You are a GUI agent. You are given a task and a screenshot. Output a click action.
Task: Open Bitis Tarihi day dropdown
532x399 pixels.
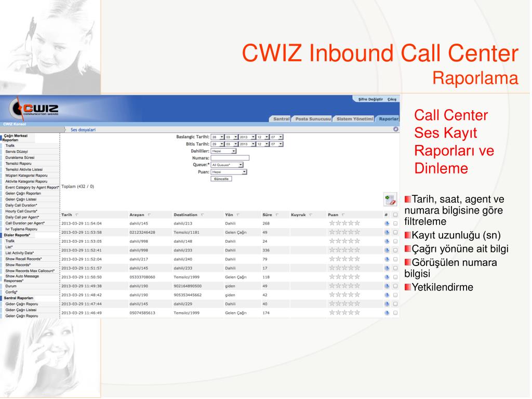[x=218, y=144]
